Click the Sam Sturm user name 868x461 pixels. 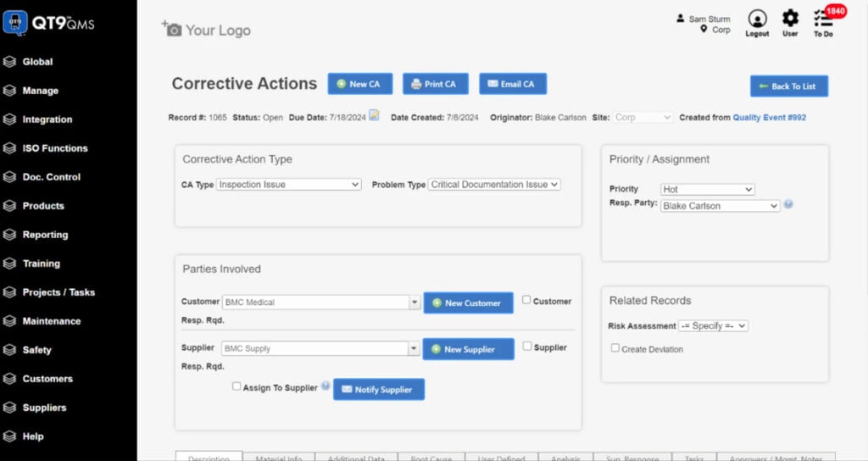[x=709, y=19]
